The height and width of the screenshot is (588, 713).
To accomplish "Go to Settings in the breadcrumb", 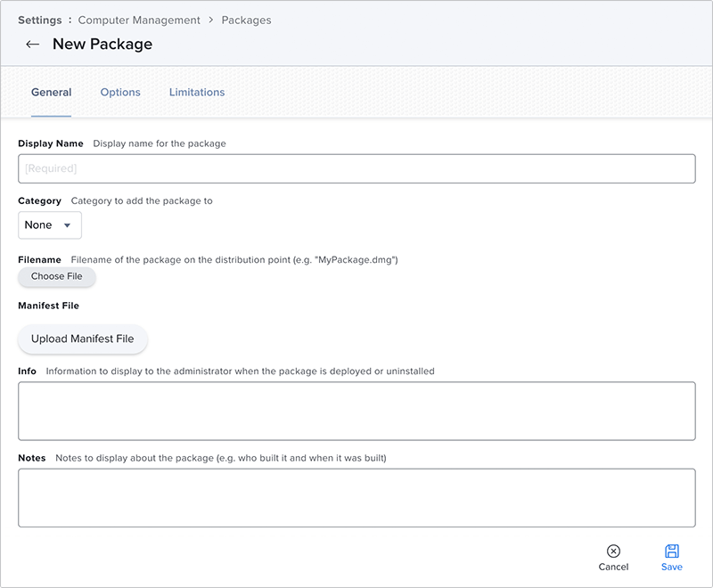I will tap(39, 20).
